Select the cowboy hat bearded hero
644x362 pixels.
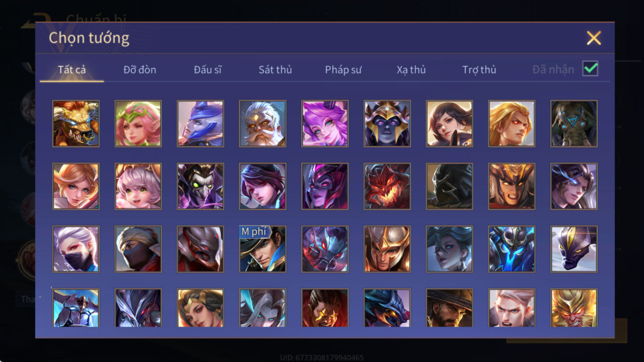tap(449, 308)
